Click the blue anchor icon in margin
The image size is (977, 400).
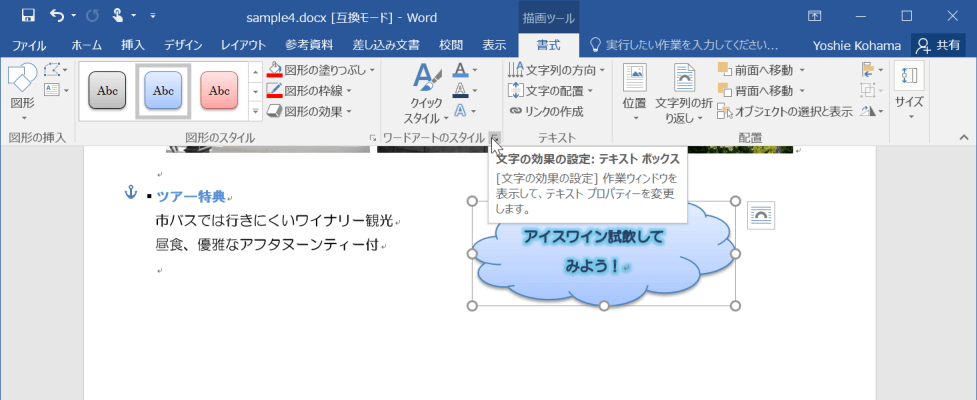(x=131, y=192)
